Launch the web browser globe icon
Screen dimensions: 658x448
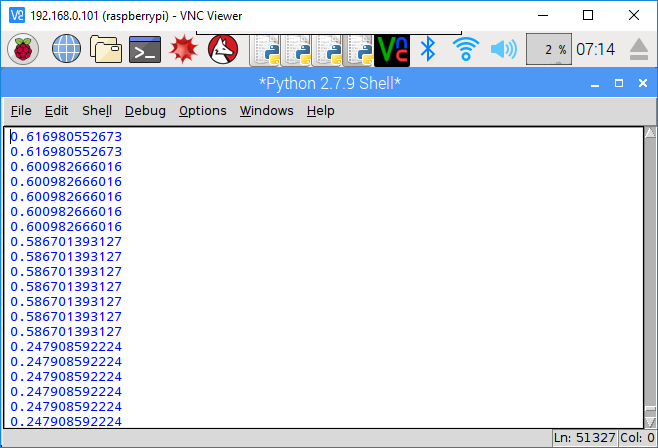(65, 48)
